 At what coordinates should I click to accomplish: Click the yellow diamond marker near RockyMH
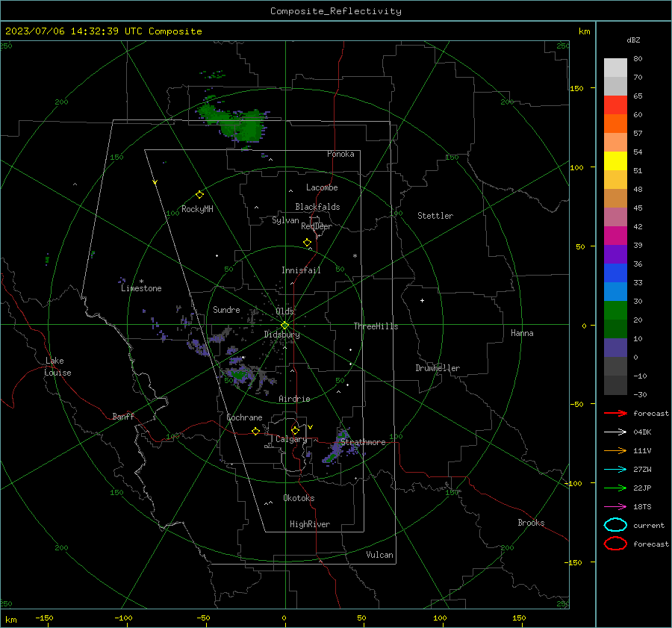coord(199,195)
